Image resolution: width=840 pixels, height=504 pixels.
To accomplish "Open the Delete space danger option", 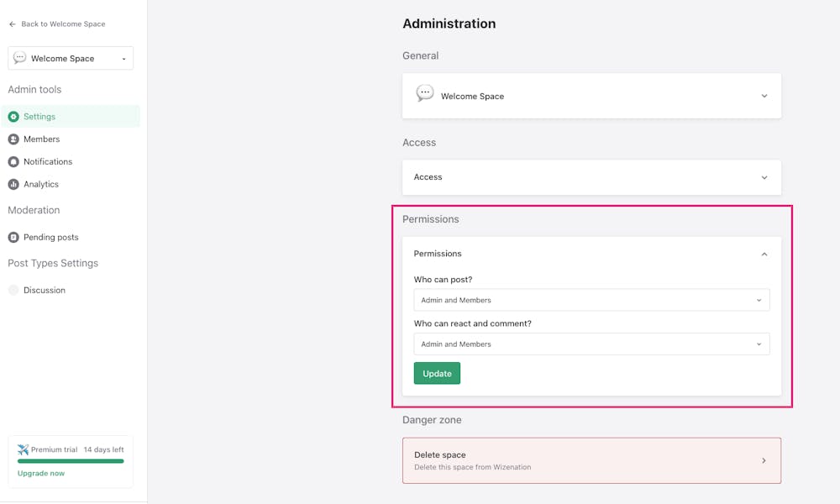I will pos(591,460).
